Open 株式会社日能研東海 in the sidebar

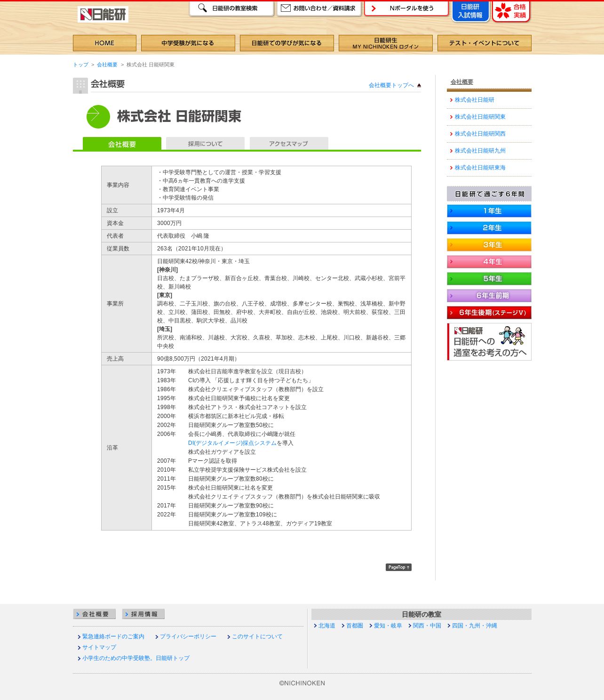(x=480, y=168)
